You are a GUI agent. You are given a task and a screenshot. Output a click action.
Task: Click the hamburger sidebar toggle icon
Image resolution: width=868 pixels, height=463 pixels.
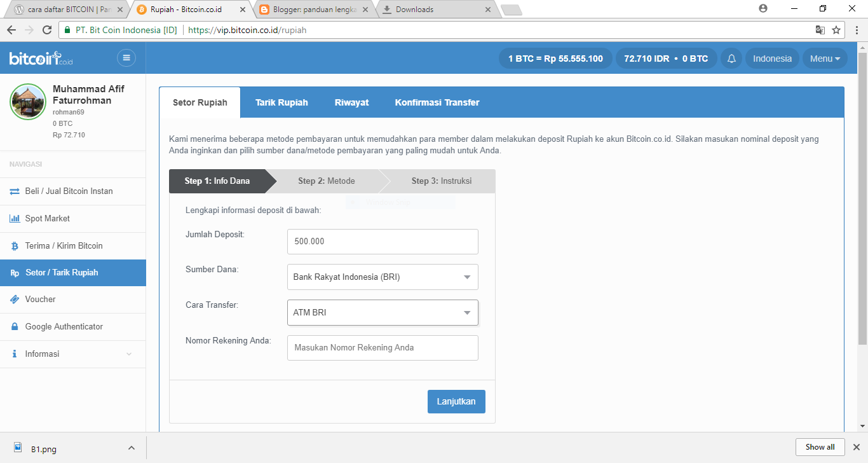126,58
